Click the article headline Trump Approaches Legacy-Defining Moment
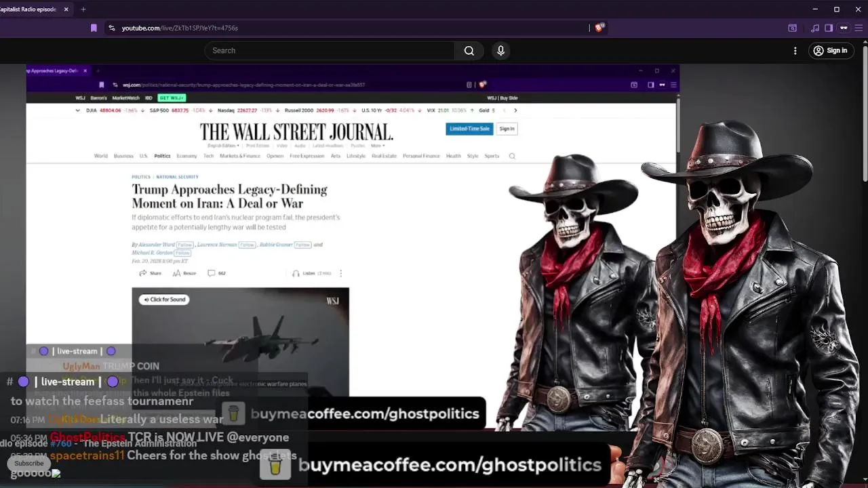 point(229,196)
